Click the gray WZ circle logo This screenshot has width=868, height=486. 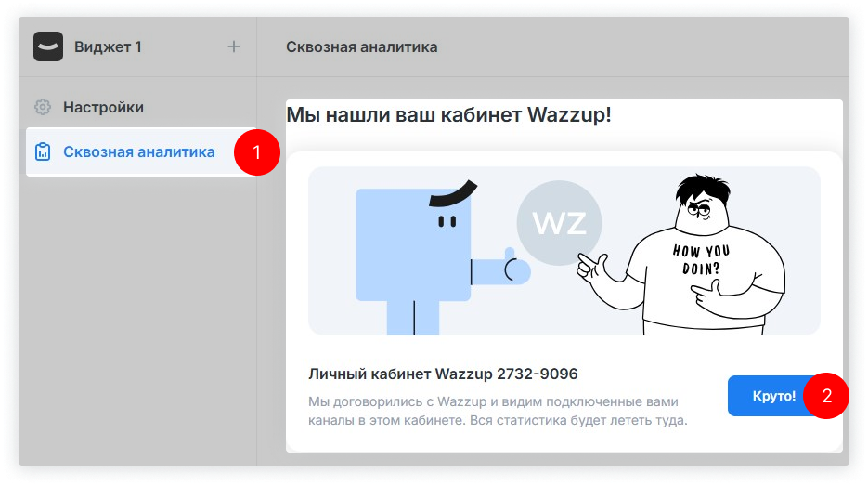(x=558, y=223)
